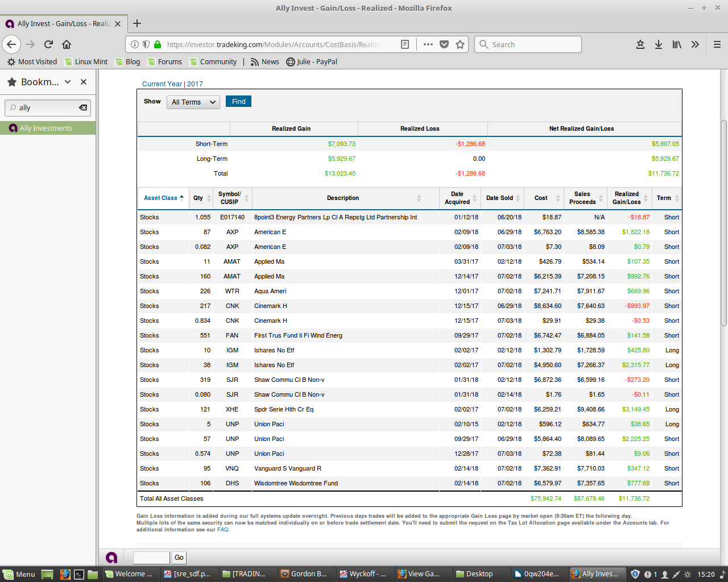Screen dimensions: 728x582
Task: Open a new tab with the plus button
Action: 137,23
